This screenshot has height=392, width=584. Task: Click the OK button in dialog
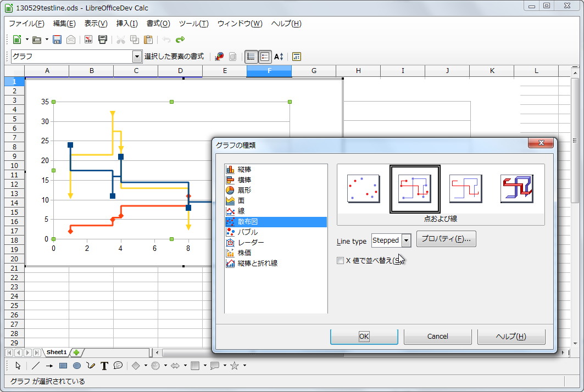pyautogui.click(x=364, y=337)
